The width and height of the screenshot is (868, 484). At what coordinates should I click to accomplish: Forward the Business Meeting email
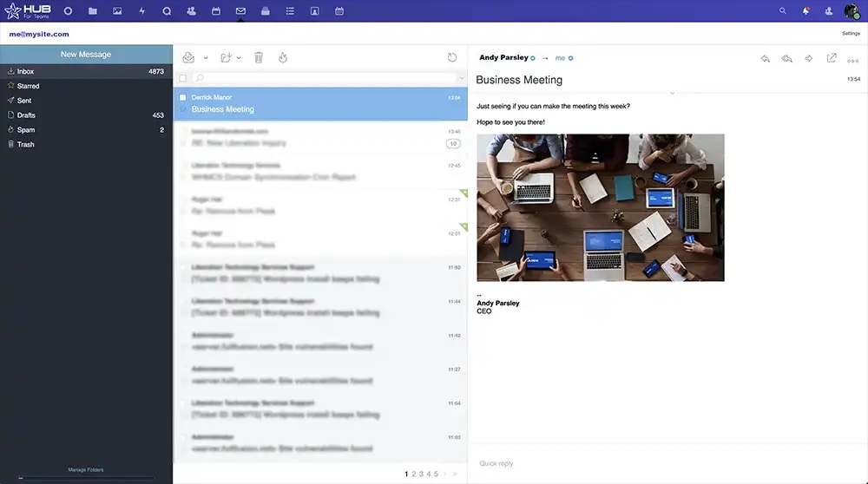[x=809, y=58]
